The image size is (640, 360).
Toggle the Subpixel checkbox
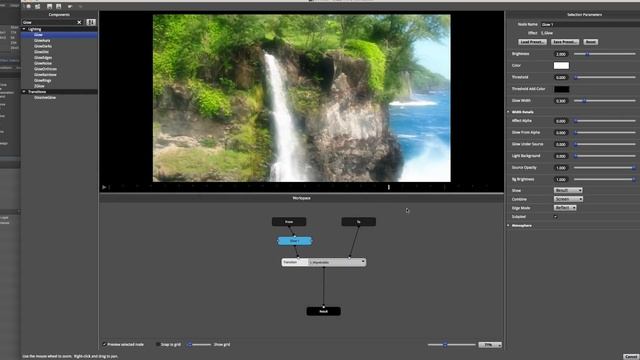point(556,217)
